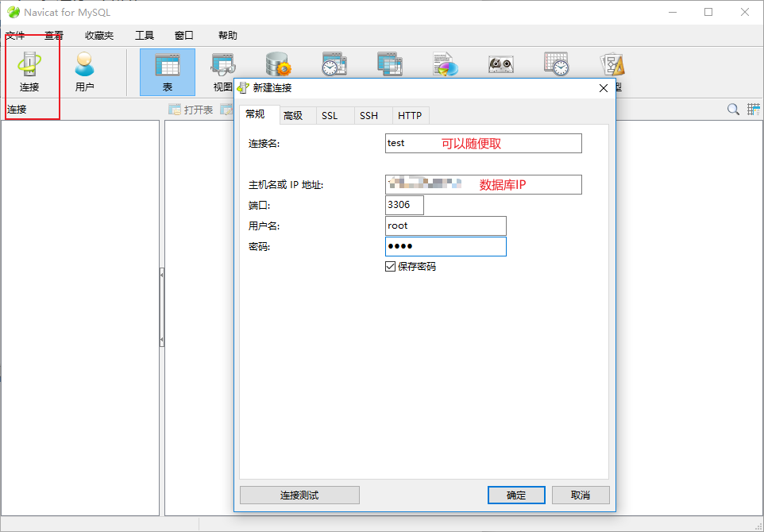Viewport: 764px width, 532px height.
Task: Click the 打开表 (Open Table) button
Action: [191, 110]
